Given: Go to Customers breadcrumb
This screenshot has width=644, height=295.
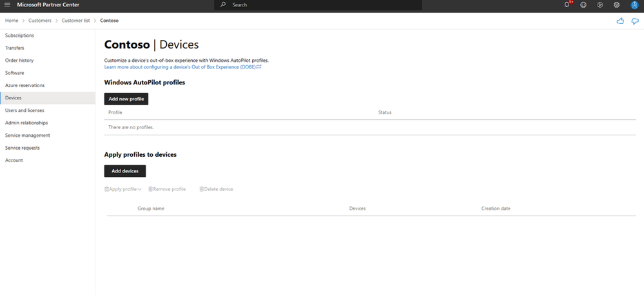Looking at the screenshot, I should click(40, 21).
